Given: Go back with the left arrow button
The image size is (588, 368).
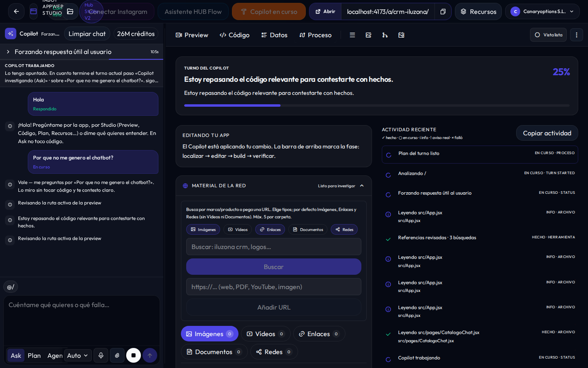Looking at the screenshot, I should 16,11.
